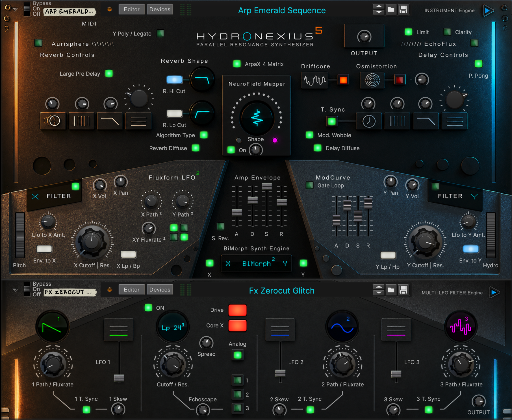512x420 pixels.
Task: Open Editor tab of Arp Emerald device
Action: click(x=132, y=9)
